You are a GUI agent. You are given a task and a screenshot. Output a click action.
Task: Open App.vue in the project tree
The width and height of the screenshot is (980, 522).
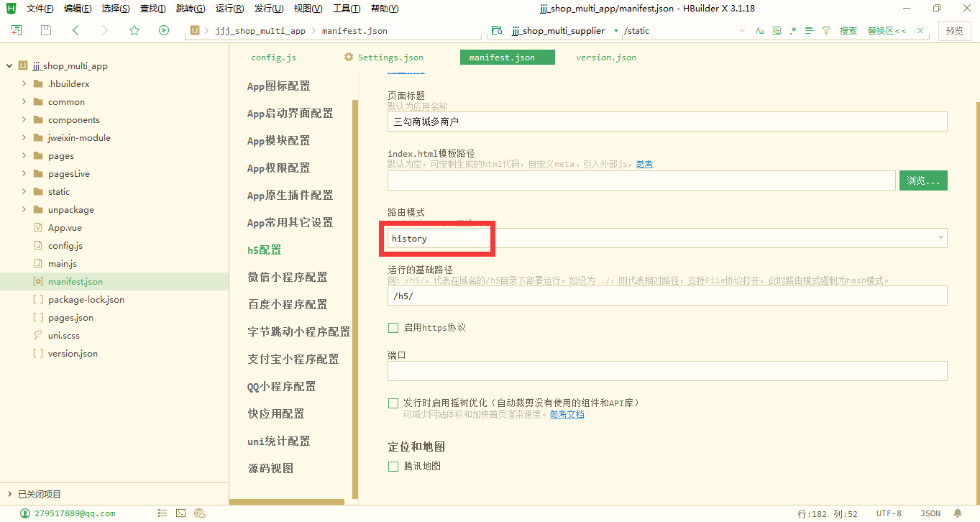(x=65, y=228)
